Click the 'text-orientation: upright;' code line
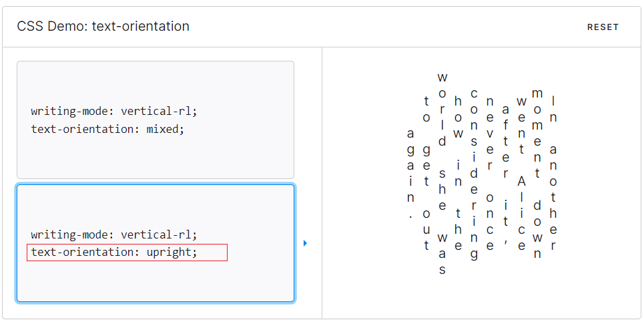The height and width of the screenshot is (322, 644). pos(114,252)
